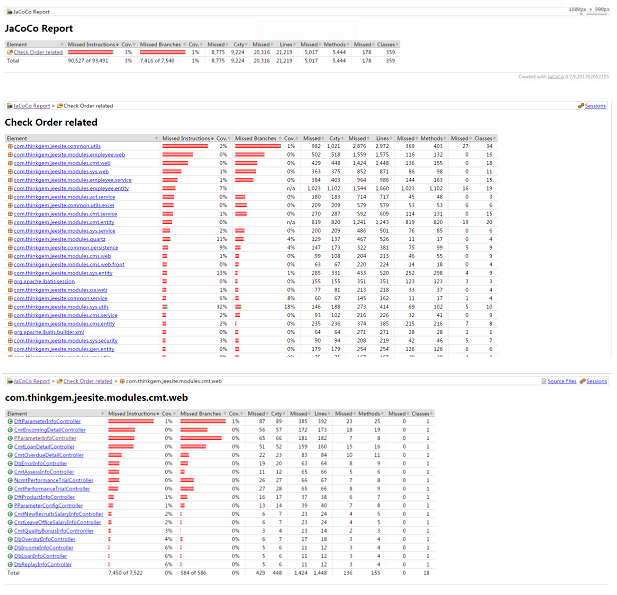This screenshot has width=617, height=595.
Task: Sort Check Order related table by Lines header
Action: 382,139
